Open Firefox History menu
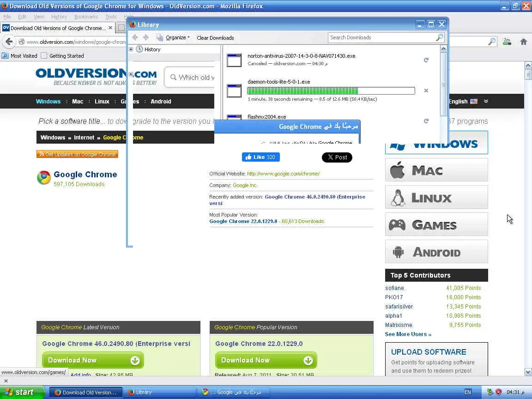Screen dimensions: 532x399 [x=59, y=17]
